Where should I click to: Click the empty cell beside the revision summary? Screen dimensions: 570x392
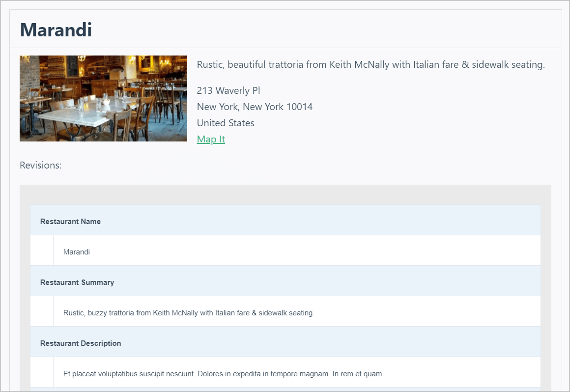click(42, 311)
